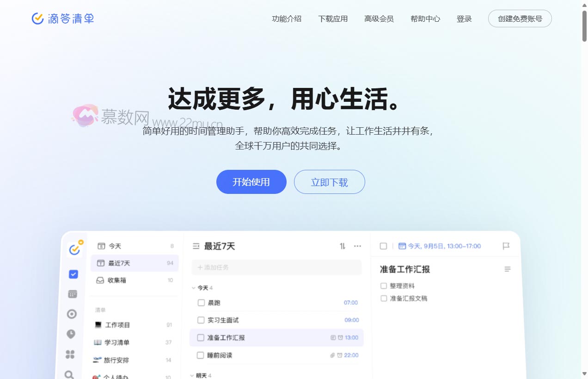This screenshot has height=379, width=588.
Task: Select the Tasks icon in the left sidebar
Action: pos(73,274)
